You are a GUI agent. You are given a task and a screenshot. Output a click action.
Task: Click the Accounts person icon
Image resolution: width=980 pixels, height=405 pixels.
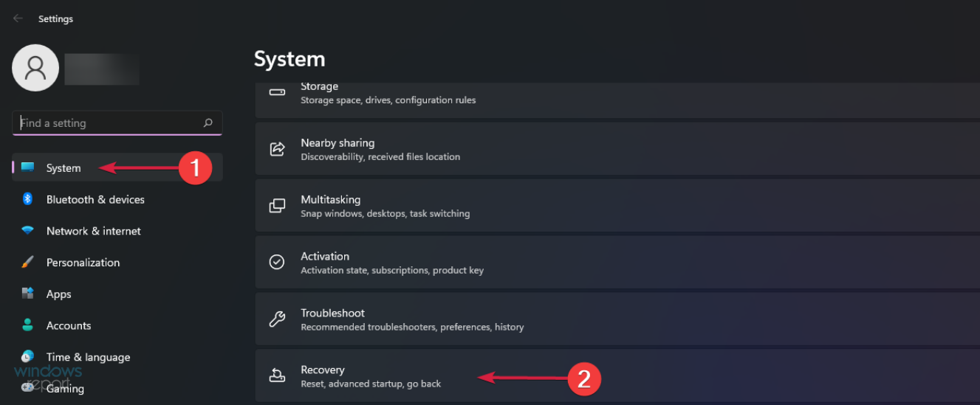tap(27, 325)
